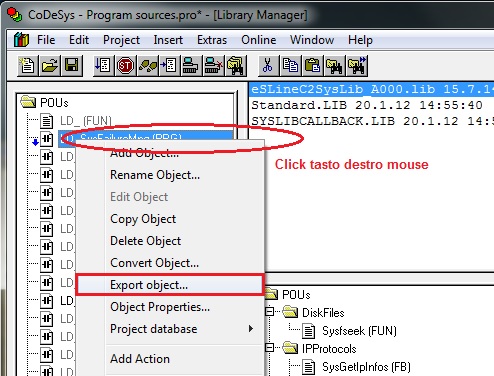Choose Copy Object from context menu
Viewport: 494px width, 376px height.
(x=170, y=219)
